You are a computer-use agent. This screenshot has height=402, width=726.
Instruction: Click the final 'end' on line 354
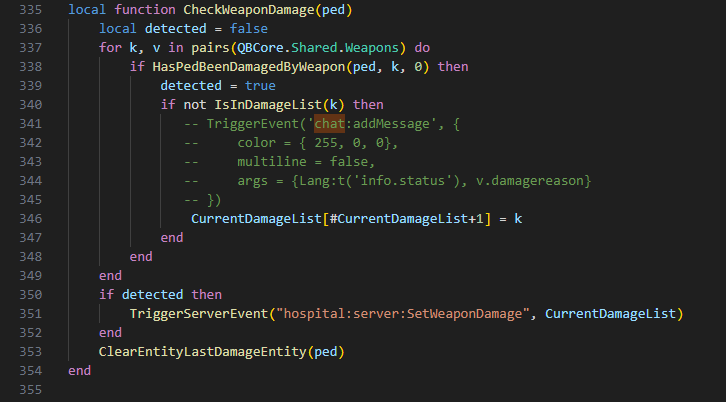80,371
